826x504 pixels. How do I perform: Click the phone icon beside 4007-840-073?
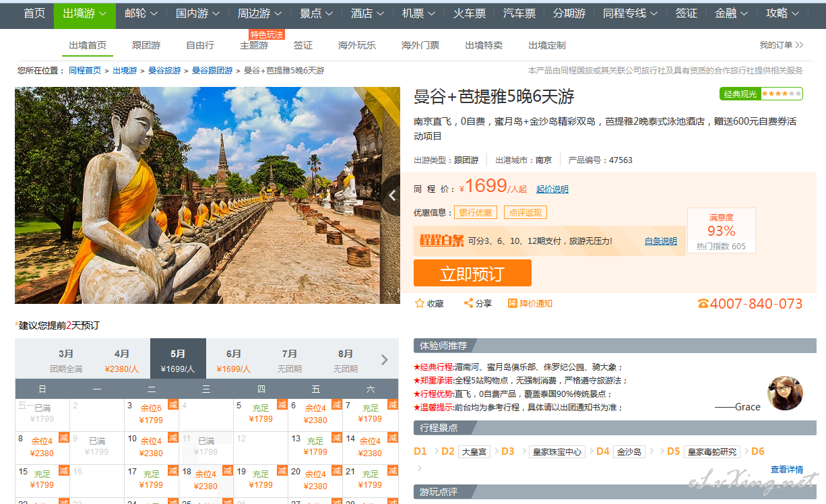(703, 304)
